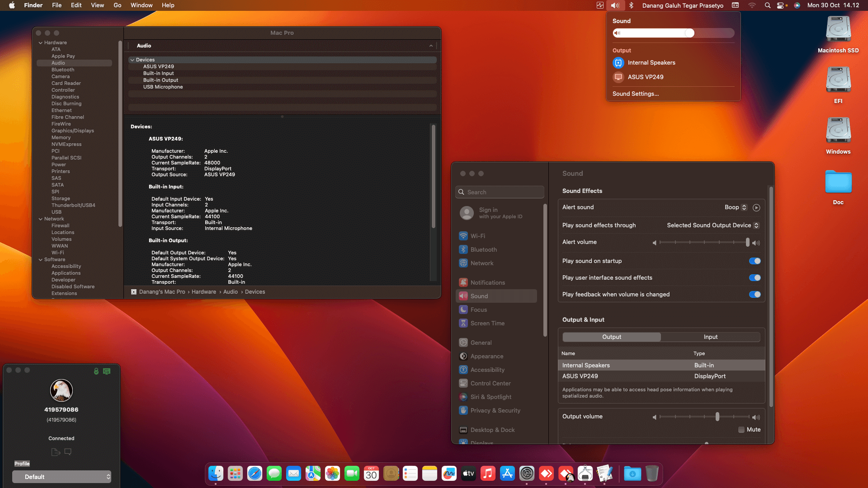Launch Siri from the menu bar

coord(797,5)
